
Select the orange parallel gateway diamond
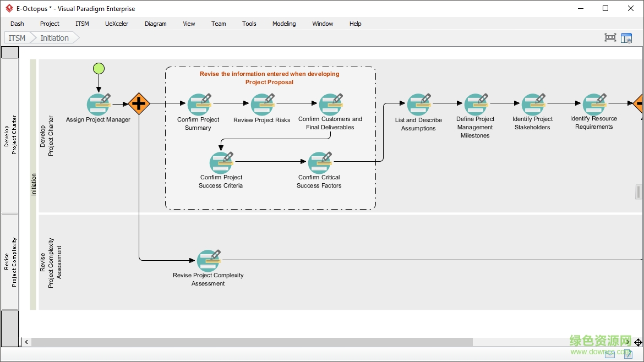tap(139, 103)
